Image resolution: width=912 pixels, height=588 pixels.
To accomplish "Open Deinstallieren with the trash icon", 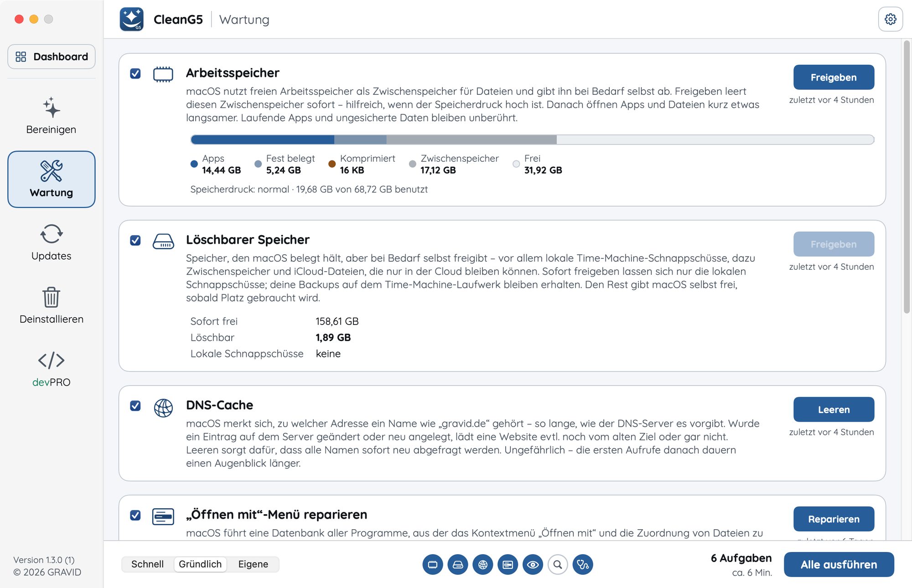I will [x=51, y=305].
